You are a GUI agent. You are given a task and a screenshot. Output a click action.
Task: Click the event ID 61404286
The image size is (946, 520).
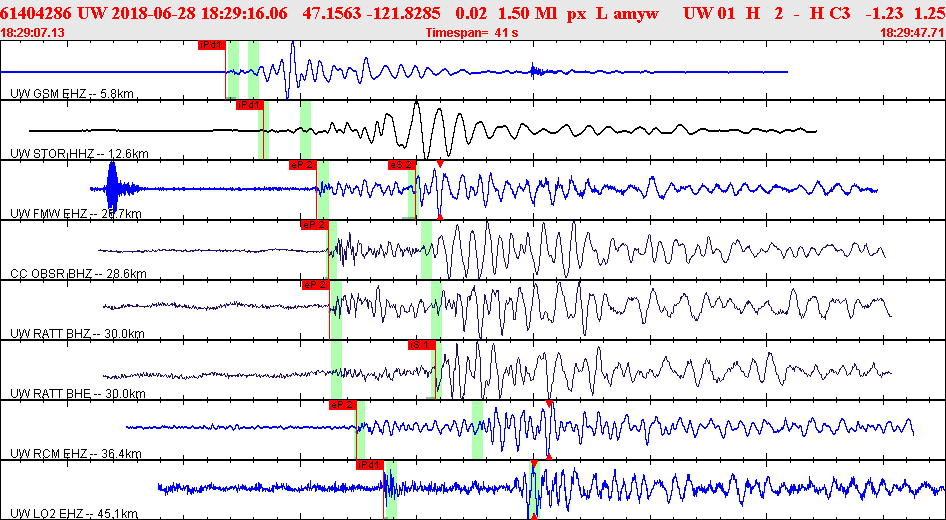click(x=37, y=13)
